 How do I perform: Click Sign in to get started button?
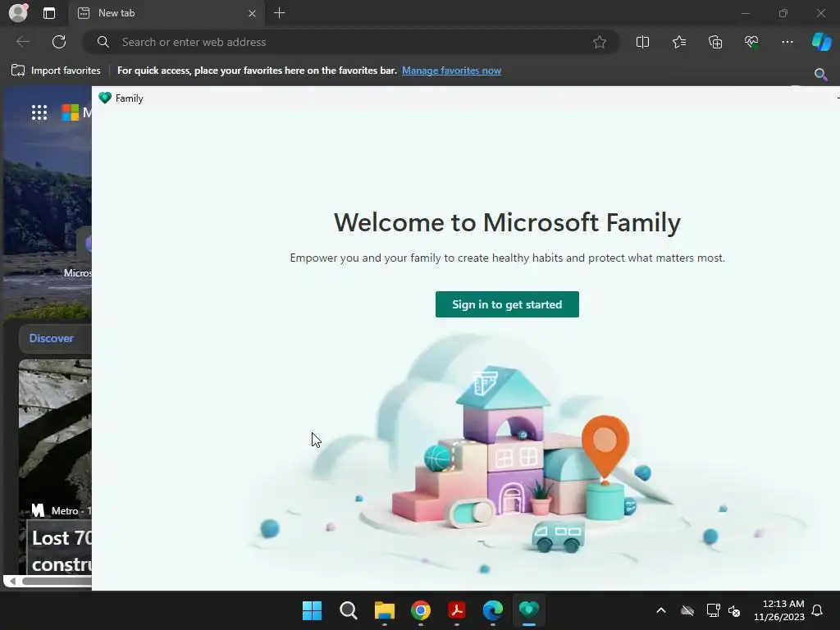point(507,304)
